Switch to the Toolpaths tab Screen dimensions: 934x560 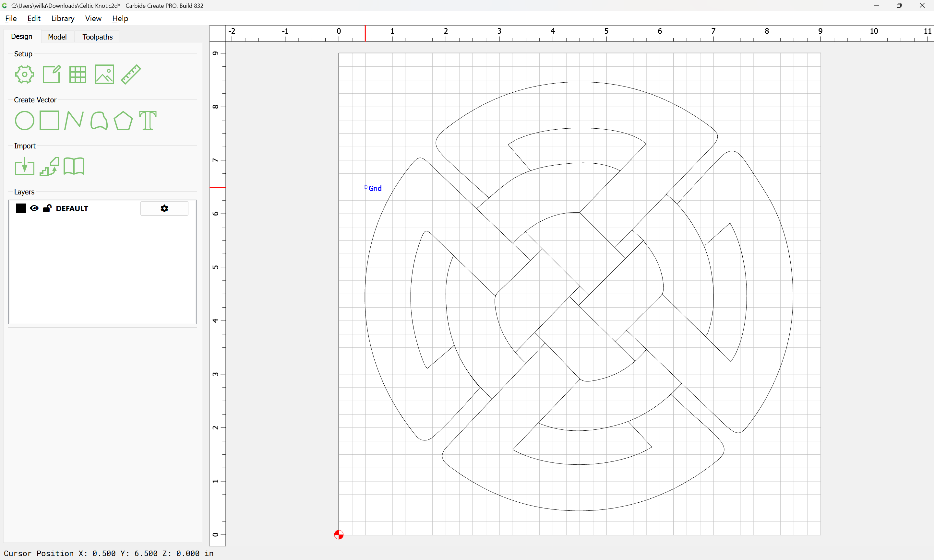coord(97,37)
